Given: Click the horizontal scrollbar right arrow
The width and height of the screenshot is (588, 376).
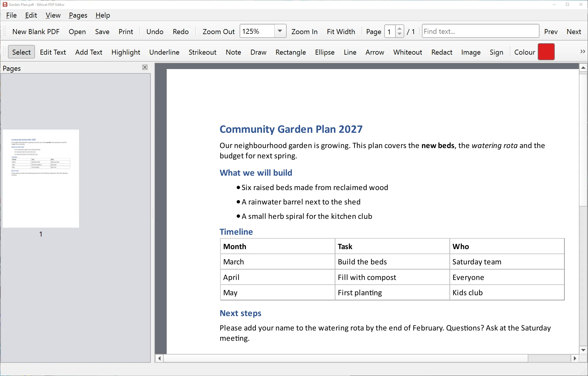Looking at the screenshot, I should click(575, 358).
